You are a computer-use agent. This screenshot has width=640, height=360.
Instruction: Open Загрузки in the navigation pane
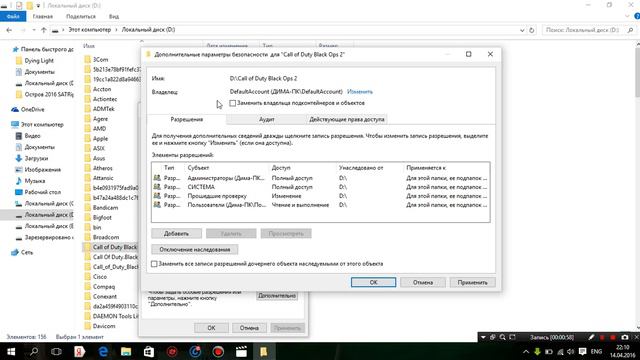32,158
